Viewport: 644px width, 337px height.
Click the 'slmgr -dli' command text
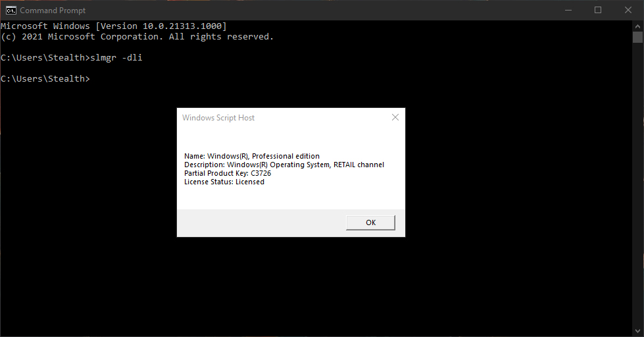pyautogui.click(x=116, y=57)
